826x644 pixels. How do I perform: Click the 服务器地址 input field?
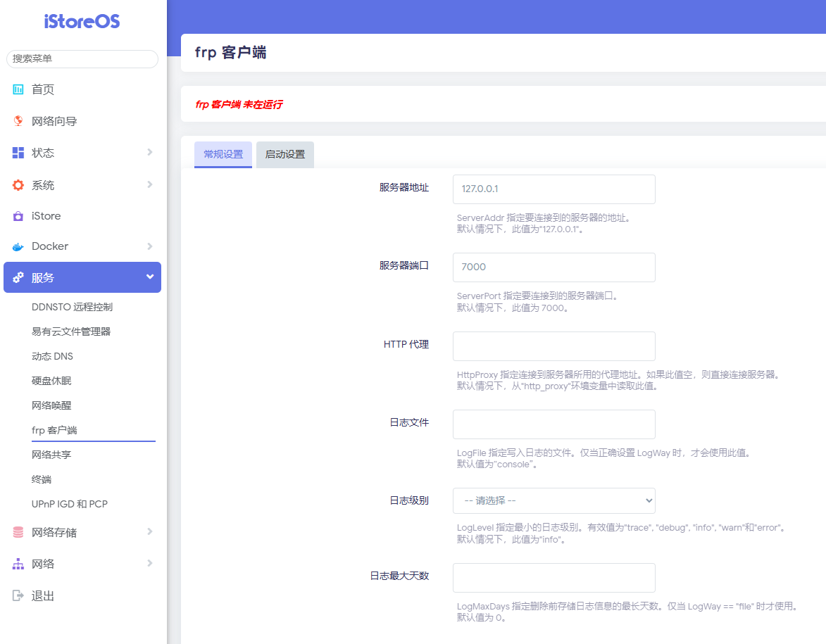(553, 189)
